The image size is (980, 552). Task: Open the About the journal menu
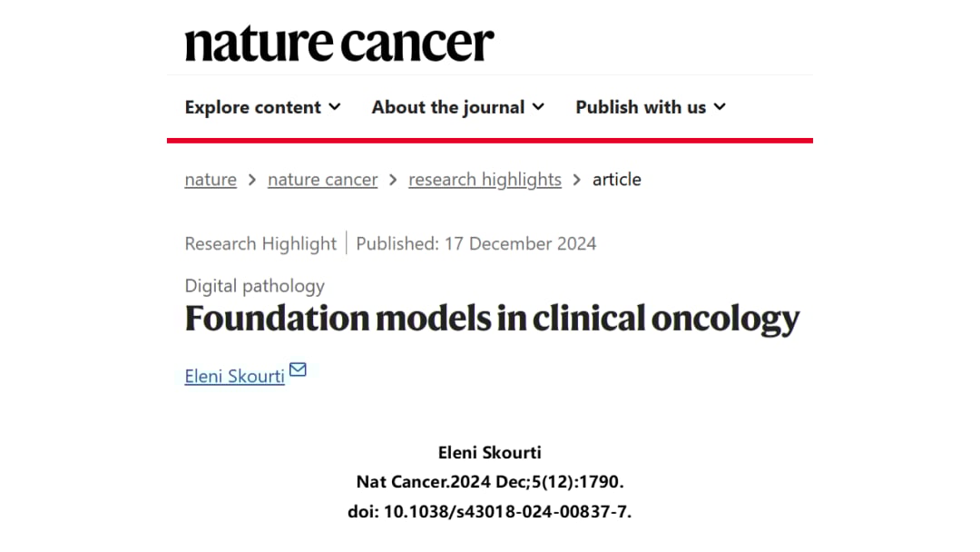pos(448,107)
